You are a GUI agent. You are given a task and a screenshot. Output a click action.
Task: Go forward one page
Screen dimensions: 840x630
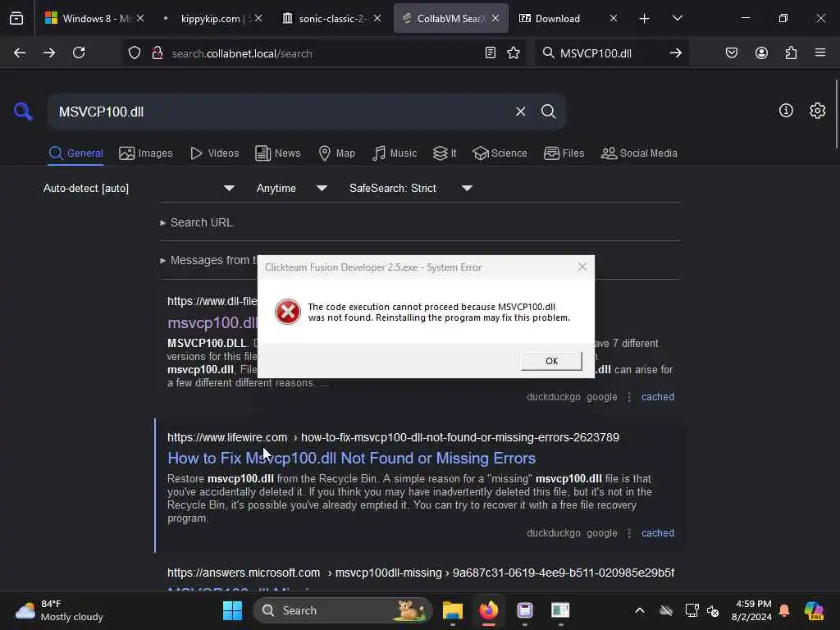(x=48, y=52)
